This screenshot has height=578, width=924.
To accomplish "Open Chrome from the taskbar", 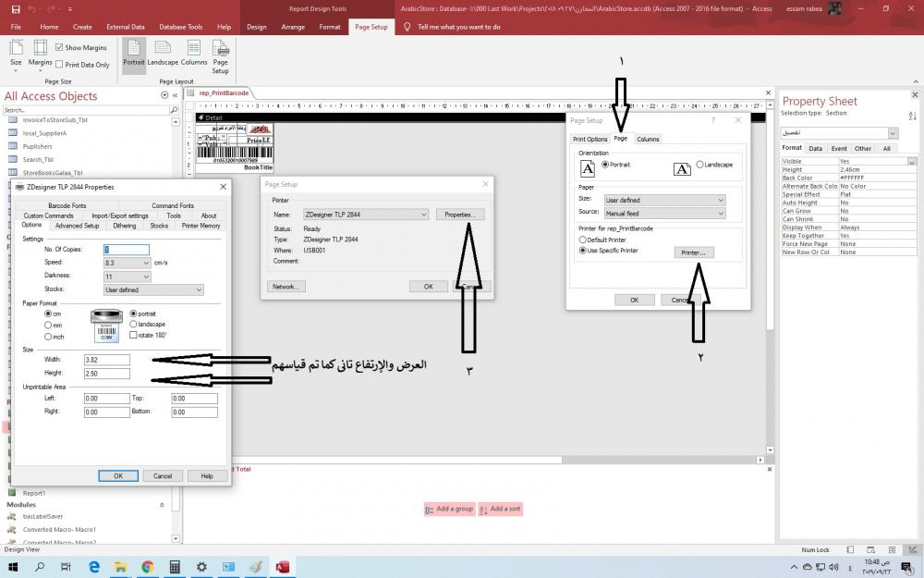I will [x=147, y=568].
